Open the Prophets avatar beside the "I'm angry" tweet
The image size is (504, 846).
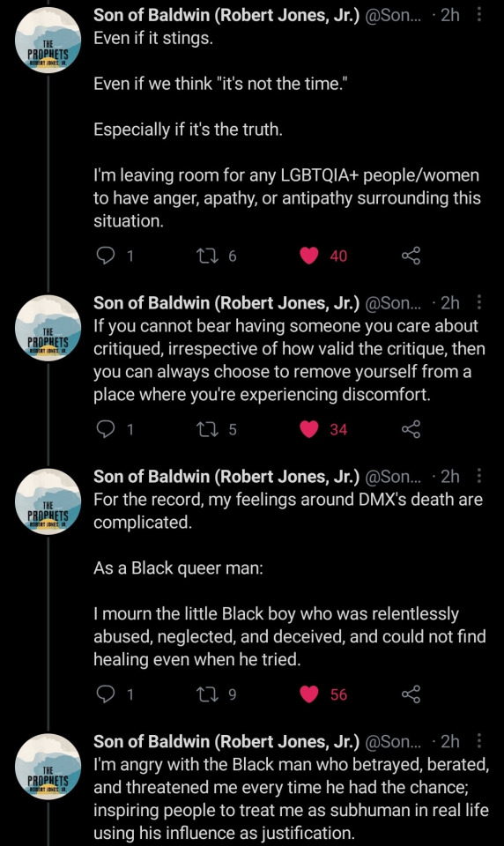pyautogui.click(x=48, y=767)
